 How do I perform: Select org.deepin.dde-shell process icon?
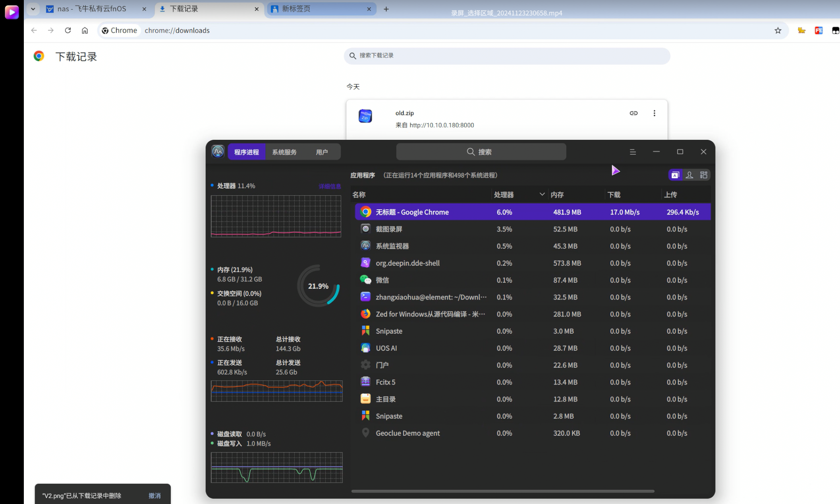365,263
